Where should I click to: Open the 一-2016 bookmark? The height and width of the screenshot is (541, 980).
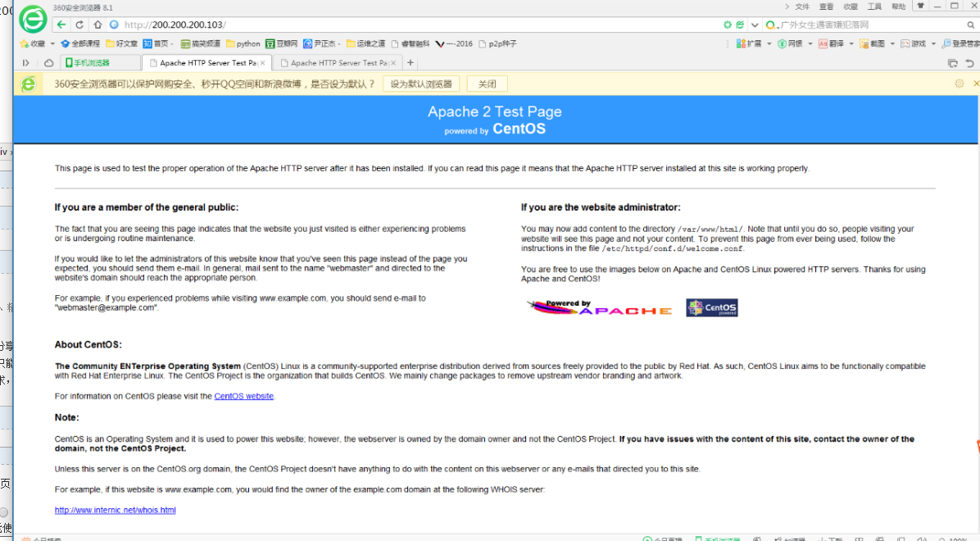tap(455, 43)
